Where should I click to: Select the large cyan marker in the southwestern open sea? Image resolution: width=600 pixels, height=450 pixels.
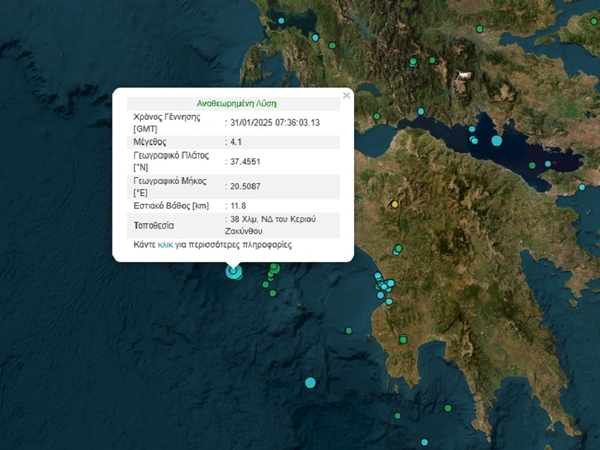click(310, 382)
